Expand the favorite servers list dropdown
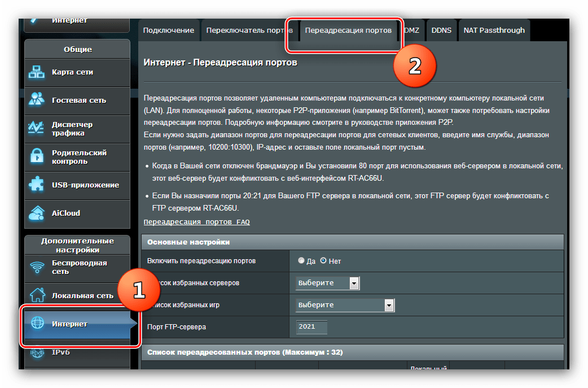The height and width of the screenshot is (388, 588). (x=328, y=282)
